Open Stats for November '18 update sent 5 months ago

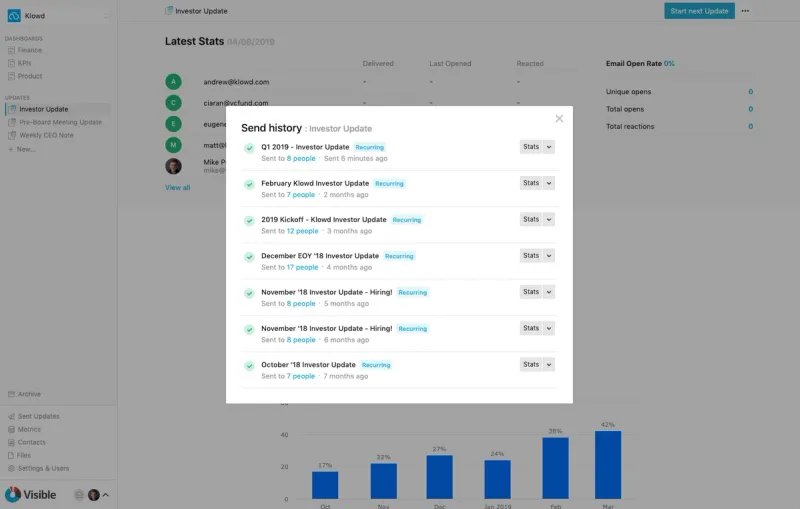tap(531, 292)
